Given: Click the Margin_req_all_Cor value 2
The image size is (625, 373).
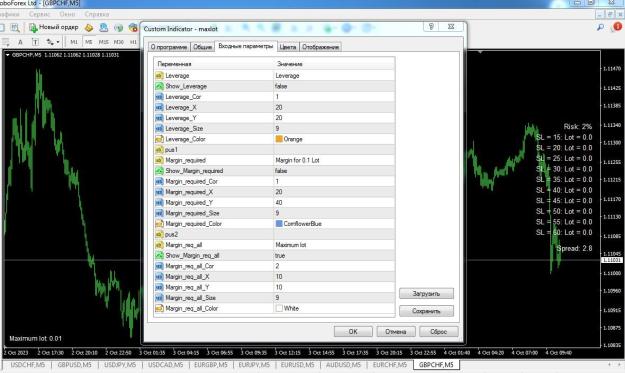Looking at the screenshot, I should coord(277,266).
